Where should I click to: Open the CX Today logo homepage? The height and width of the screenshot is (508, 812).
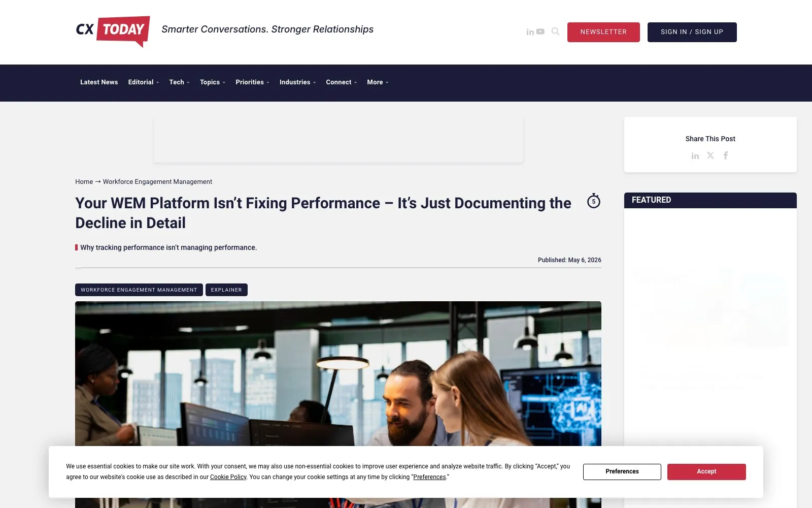pyautogui.click(x=113, y=31)
